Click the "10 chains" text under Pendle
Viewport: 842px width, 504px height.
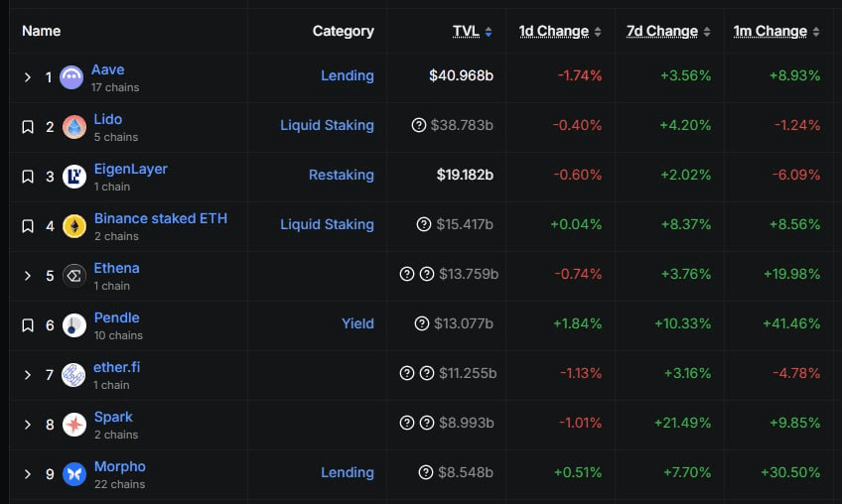click(118, 335)
